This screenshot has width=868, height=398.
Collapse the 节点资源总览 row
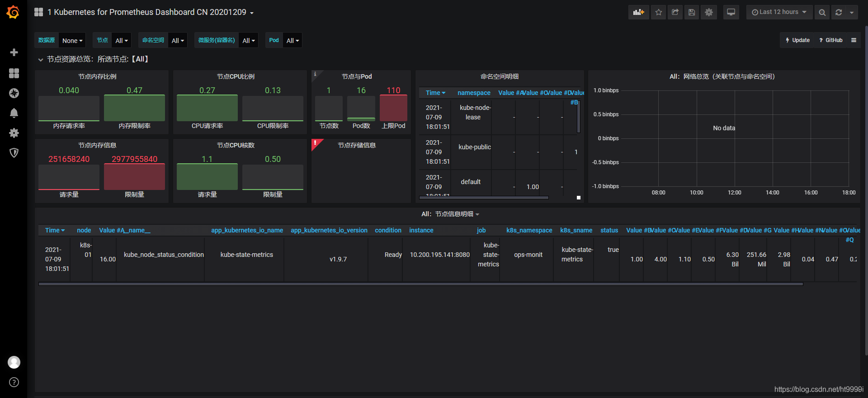pos(94,59)
